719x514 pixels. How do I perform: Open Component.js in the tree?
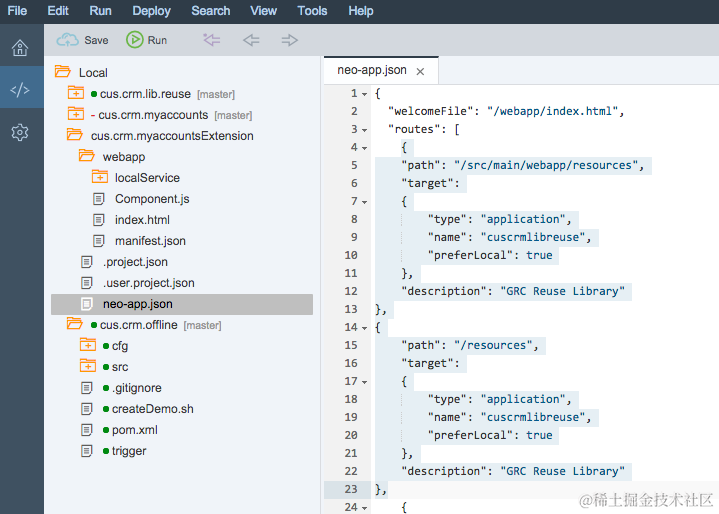click(152, 199)
